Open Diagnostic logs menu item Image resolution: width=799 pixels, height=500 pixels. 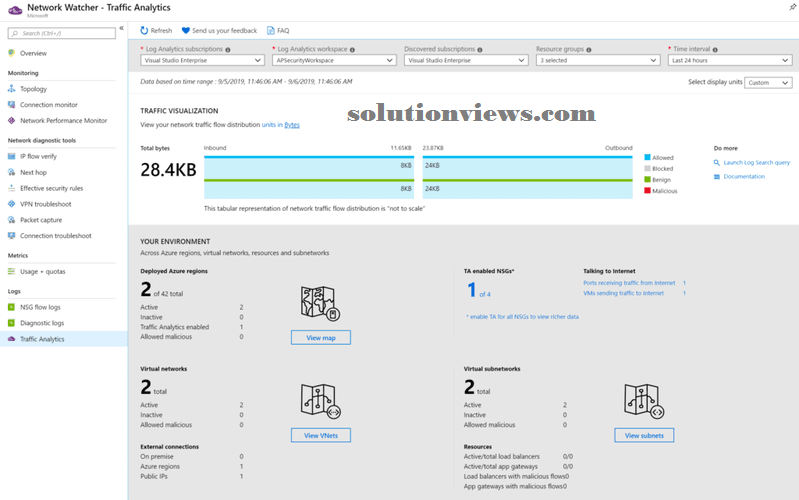[42, 323]
